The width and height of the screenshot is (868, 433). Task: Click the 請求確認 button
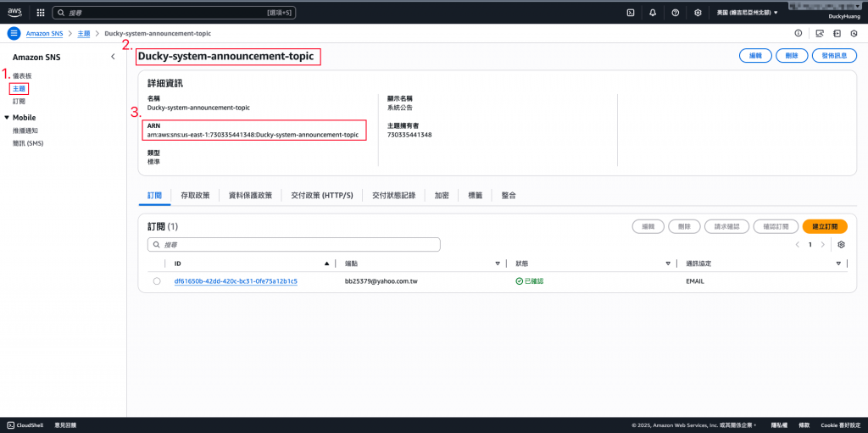pos(726,226)
